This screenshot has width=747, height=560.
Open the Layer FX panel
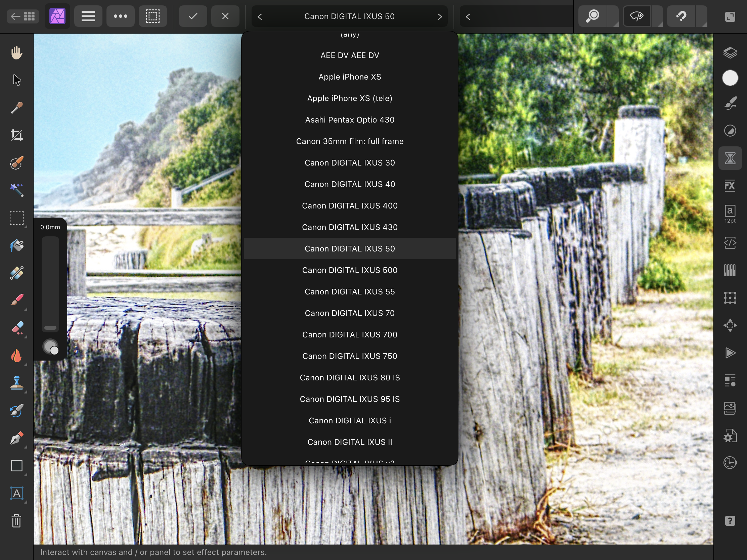tap(730, 186)
